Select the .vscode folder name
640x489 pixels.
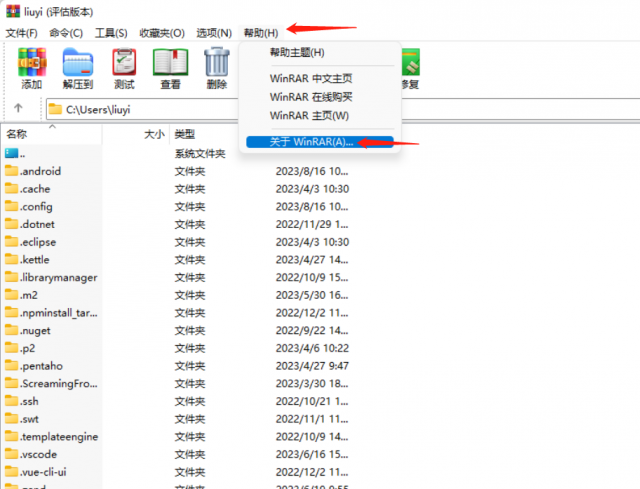(x=39, y=454)
